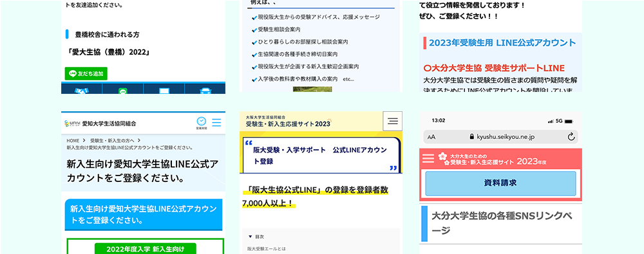Image resolution: width=644 pixels, height=254 pixels.
Task: Click the large 新入生向け愛知大学生協LINE公式アカウント page title
Action: point(142,171)
